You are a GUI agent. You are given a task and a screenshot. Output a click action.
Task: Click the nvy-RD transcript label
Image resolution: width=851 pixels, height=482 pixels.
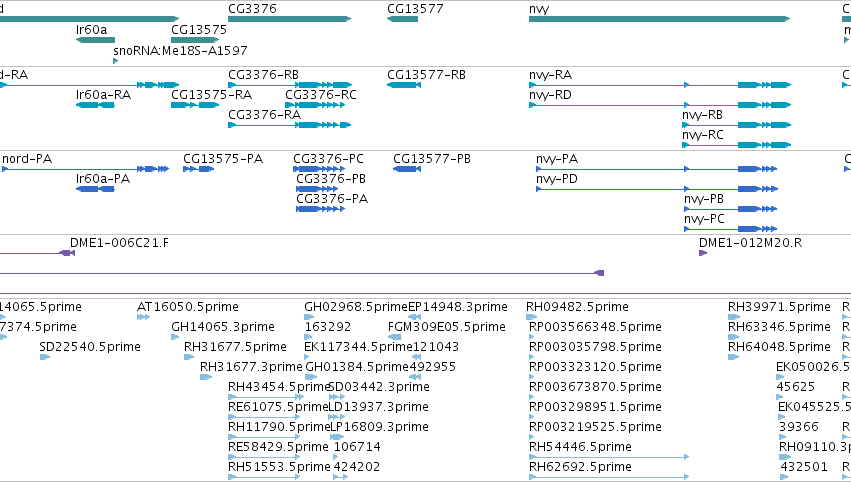click(550, 95)
